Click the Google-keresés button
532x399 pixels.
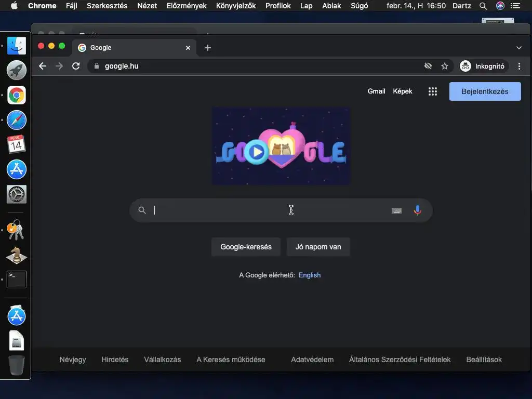tap(246, 247)
